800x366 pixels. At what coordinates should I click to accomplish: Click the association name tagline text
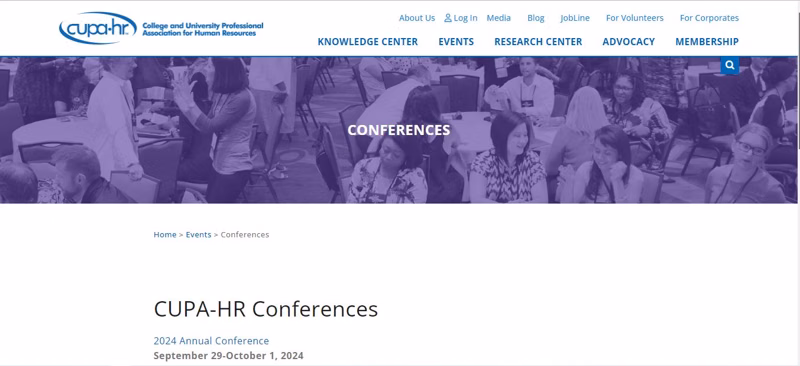[x=203, y=29]
